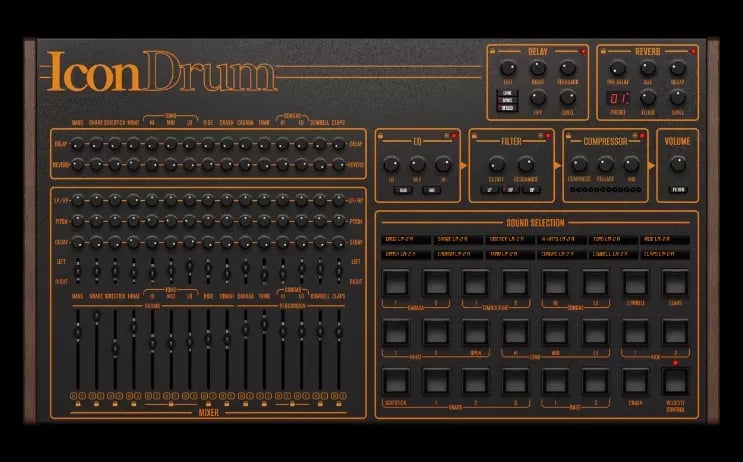The width and height of the screenshot is (743, 462).
Task: Click the lock icon under the Sidestick mixer fader
Action: point(115,404)
